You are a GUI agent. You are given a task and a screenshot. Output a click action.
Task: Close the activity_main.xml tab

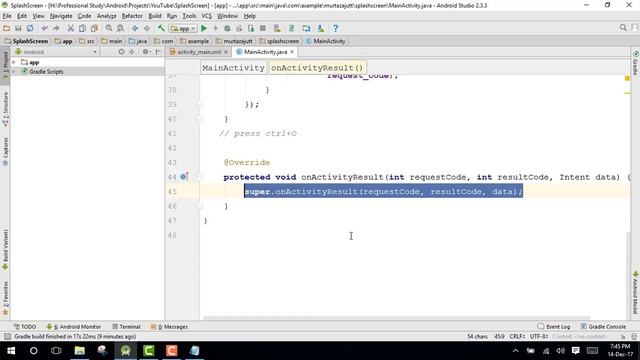226,52
